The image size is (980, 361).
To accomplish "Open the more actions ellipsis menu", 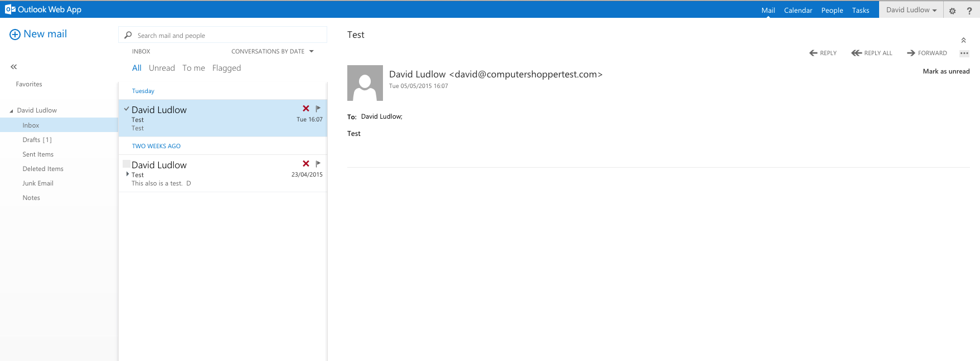I will [x=964, y=53].
